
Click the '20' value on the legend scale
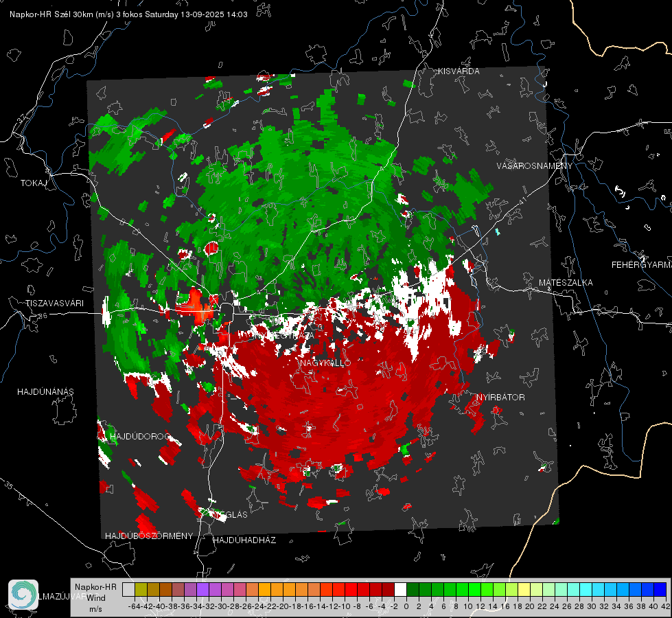(x=530, y=606)
